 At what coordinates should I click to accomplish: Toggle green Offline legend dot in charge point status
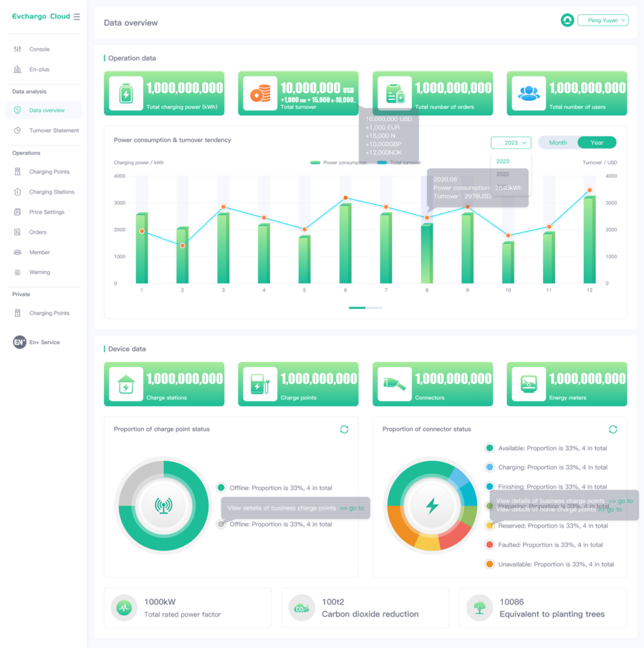(221, 488)
